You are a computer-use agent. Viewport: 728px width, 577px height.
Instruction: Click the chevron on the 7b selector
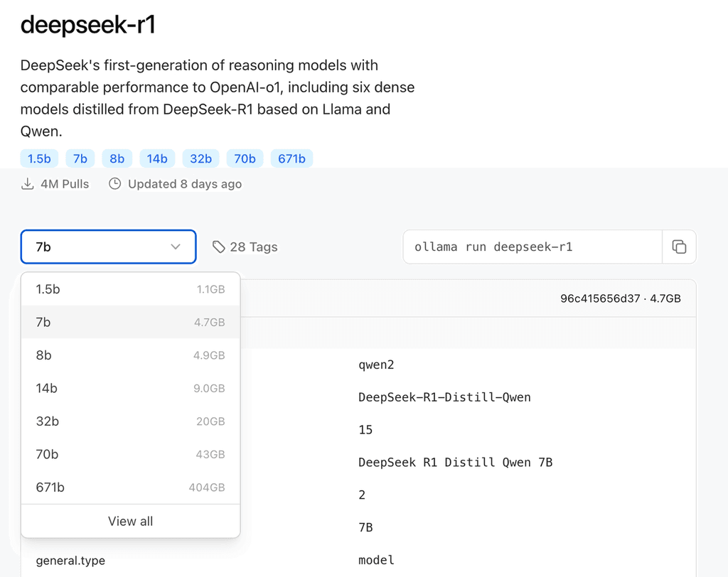(x=176, y=247)
